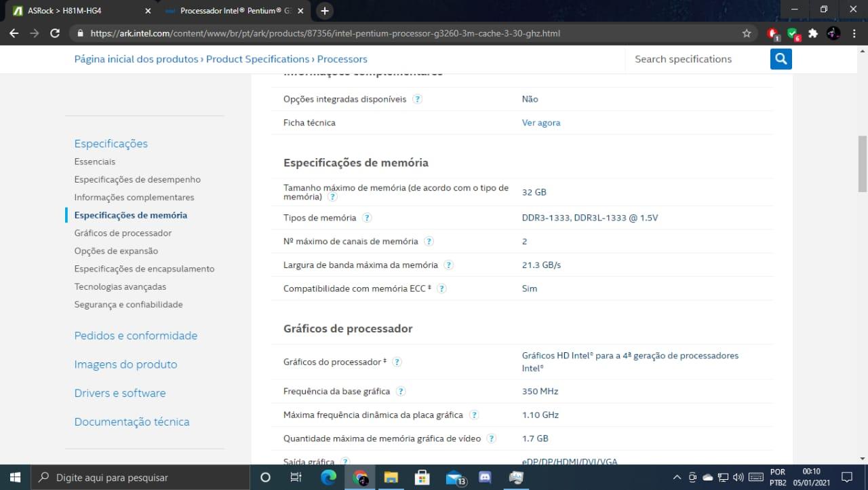Image resolution: width=868 pixels, height=490 pixels.
Task: Show hidden system tray icons
Action: click(677, 477)
